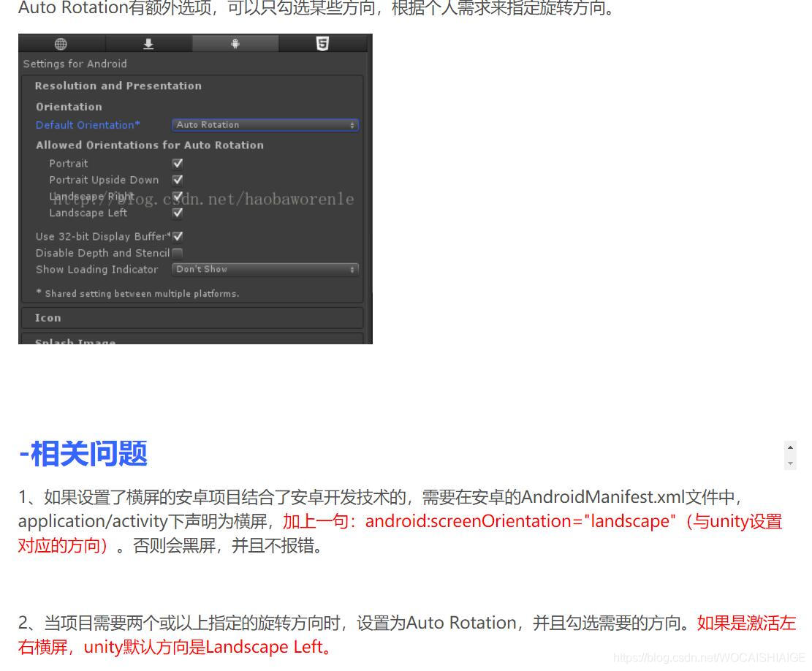Enable Disable Depth and Stencil checkbox

178,253
